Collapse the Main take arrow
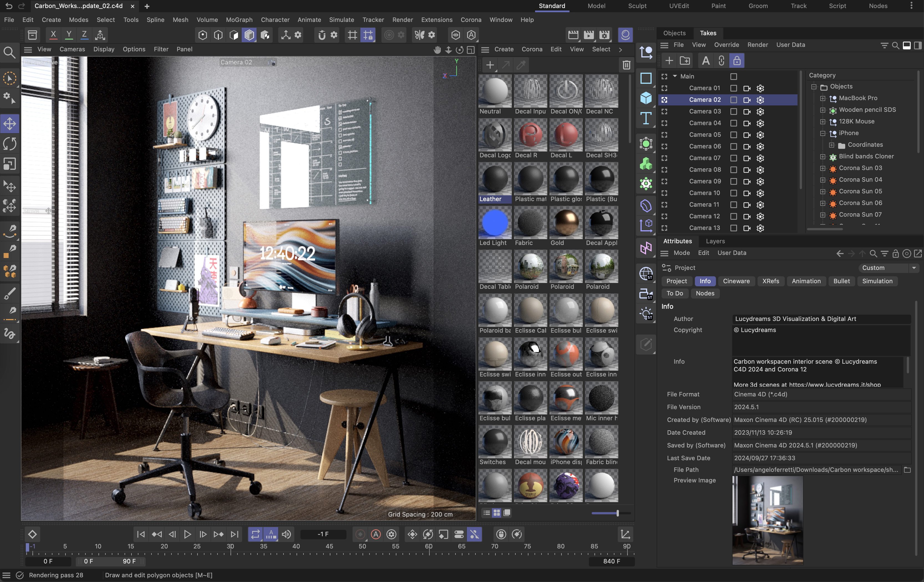 [675, 76]
